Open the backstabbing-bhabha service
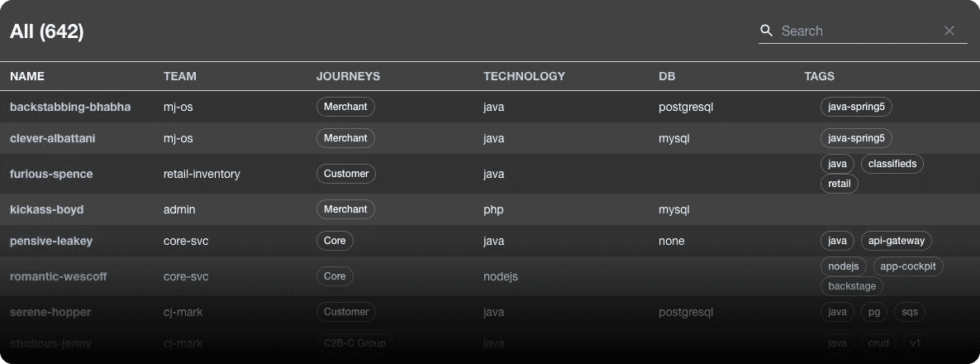This screenshot has height=364, width=980. (x=70, y=107)
